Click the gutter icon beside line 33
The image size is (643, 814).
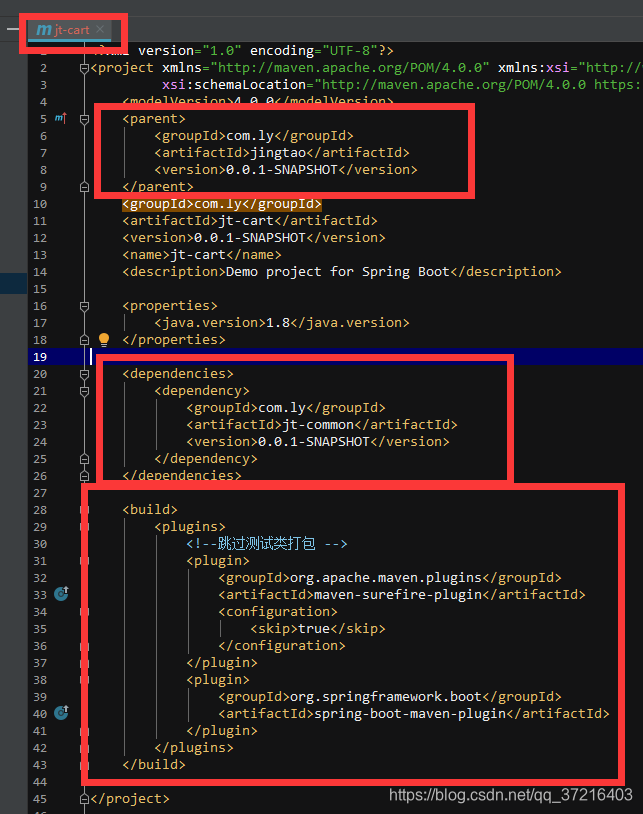click(x=61, y=593)
